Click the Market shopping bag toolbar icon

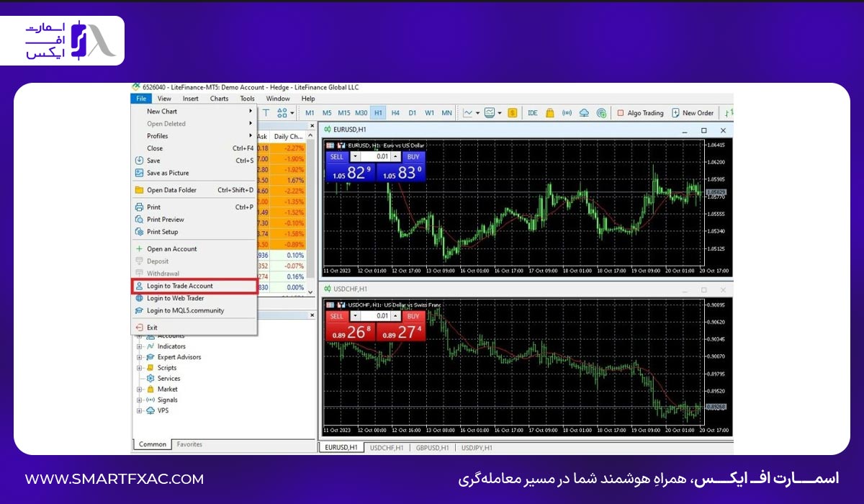coord(550,113)
